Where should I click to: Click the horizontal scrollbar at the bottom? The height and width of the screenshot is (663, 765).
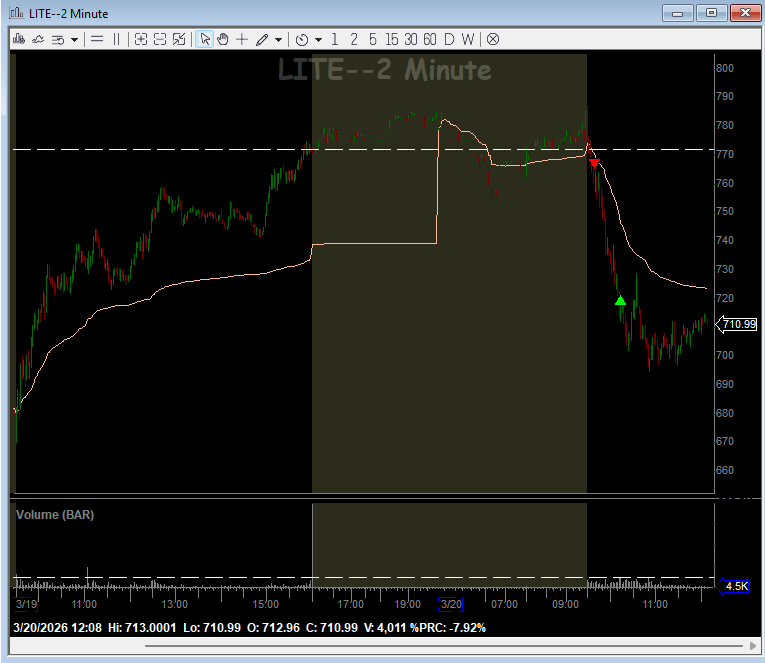pos(443,646)
